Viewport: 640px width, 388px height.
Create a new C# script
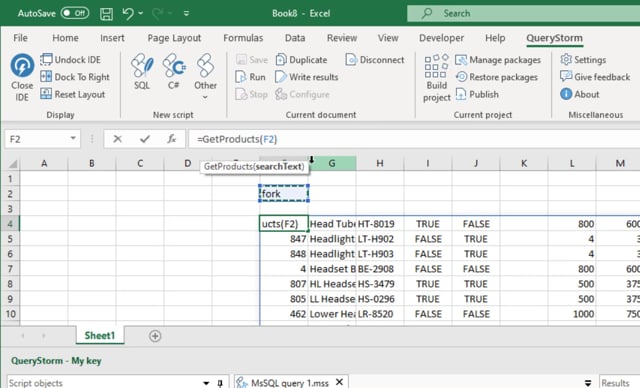174,72
